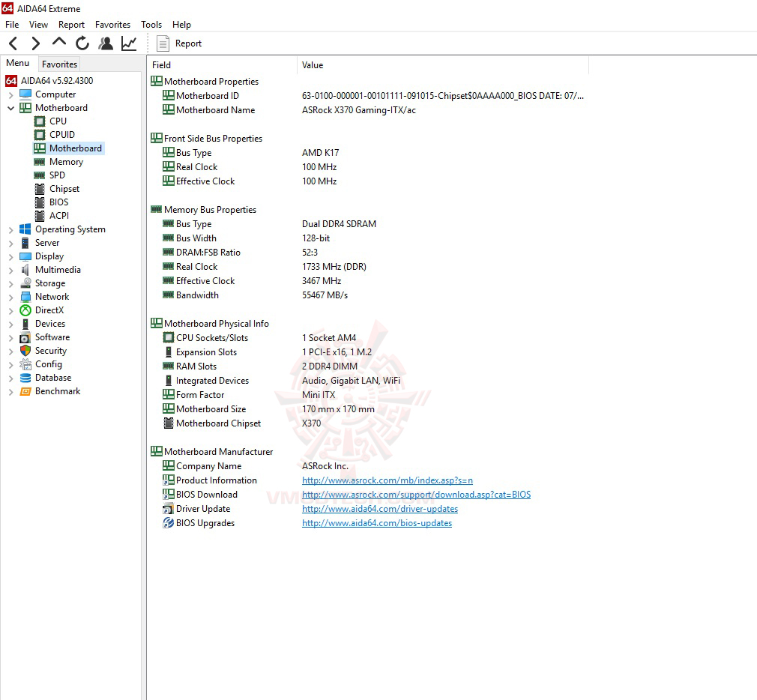Select the AIDA64 v5.92.4300 root node
Viewport: 757px width, 700px height.
coord(57,81)
